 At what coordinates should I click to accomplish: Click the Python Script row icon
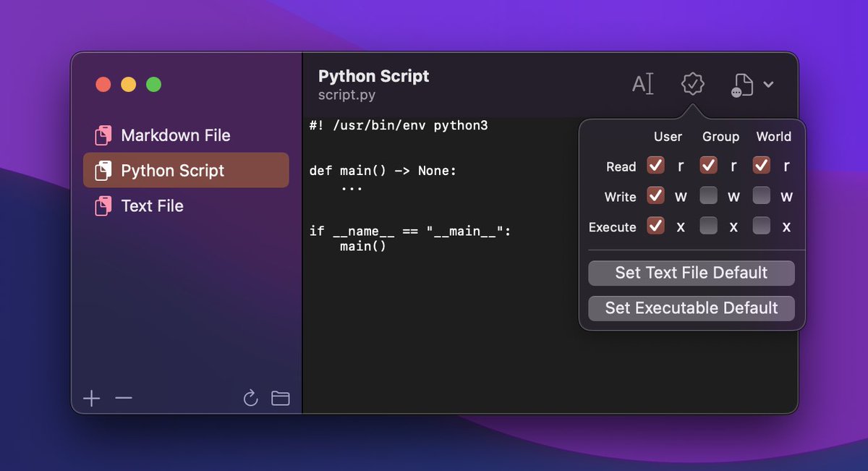tap(103, 171)
